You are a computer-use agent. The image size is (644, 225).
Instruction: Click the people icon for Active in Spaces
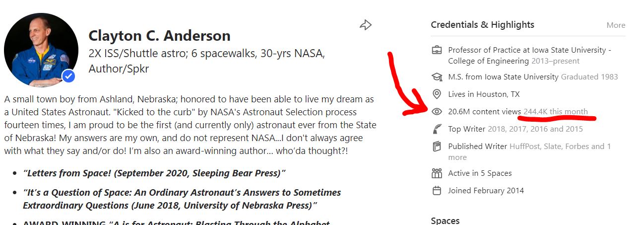tap(437, 173)
